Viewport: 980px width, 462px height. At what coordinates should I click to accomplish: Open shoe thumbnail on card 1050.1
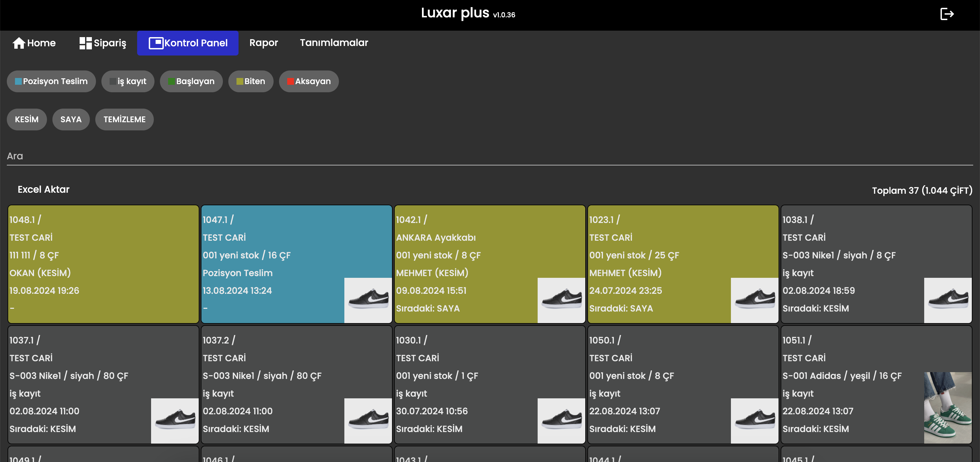click(x=754, y=421)
